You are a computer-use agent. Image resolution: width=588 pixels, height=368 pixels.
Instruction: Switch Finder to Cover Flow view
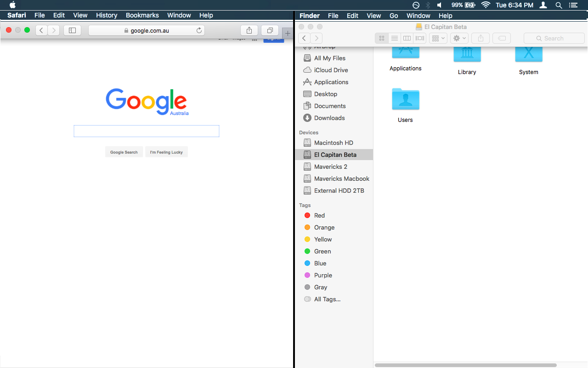click(419, 38)
